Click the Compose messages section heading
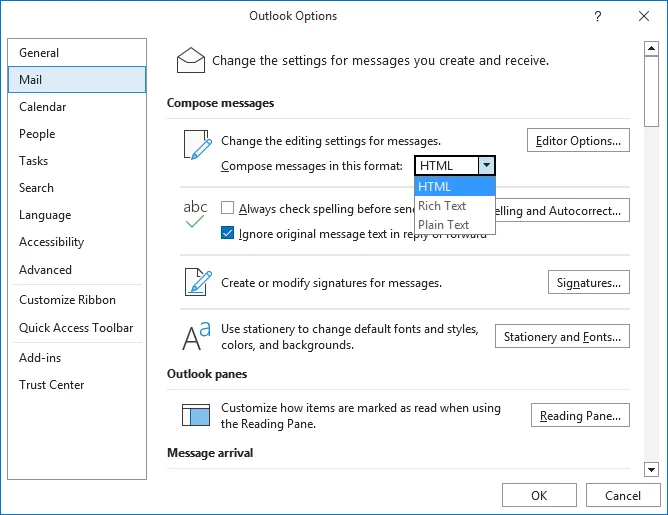Screen dimensions: 668x515 pos(220,103)
